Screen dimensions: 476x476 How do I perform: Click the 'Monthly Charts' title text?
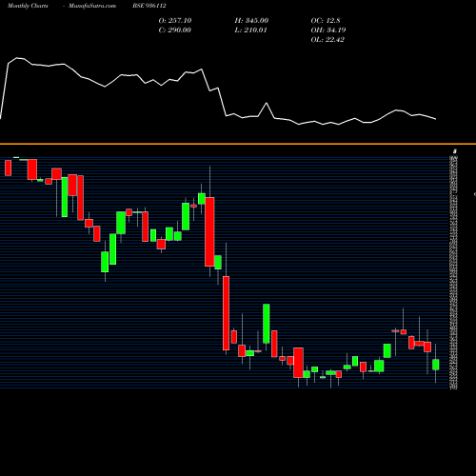(x=28, y=6)
